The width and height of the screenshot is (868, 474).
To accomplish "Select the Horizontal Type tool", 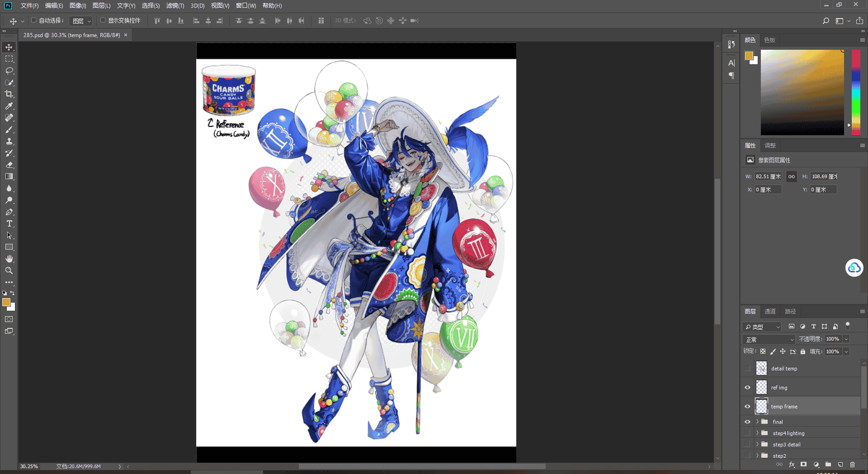I will pyautogui.click(x=9, y=223).
